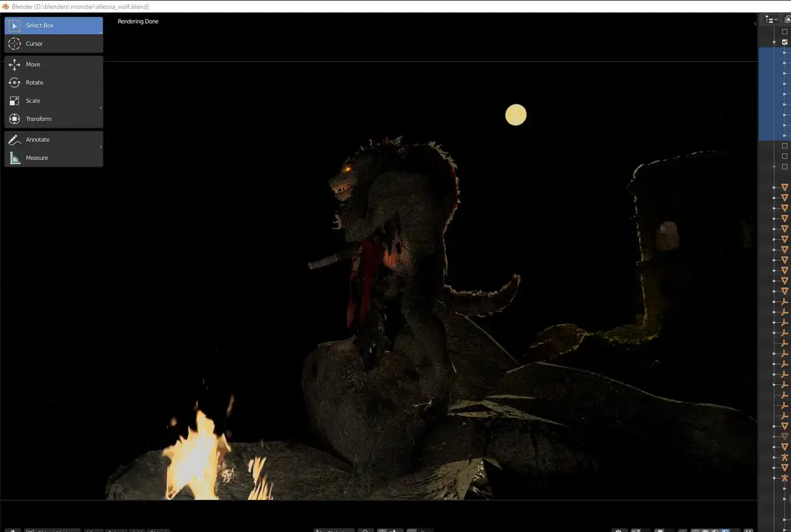Click the Blender logo in the title bar

point(6,6)
